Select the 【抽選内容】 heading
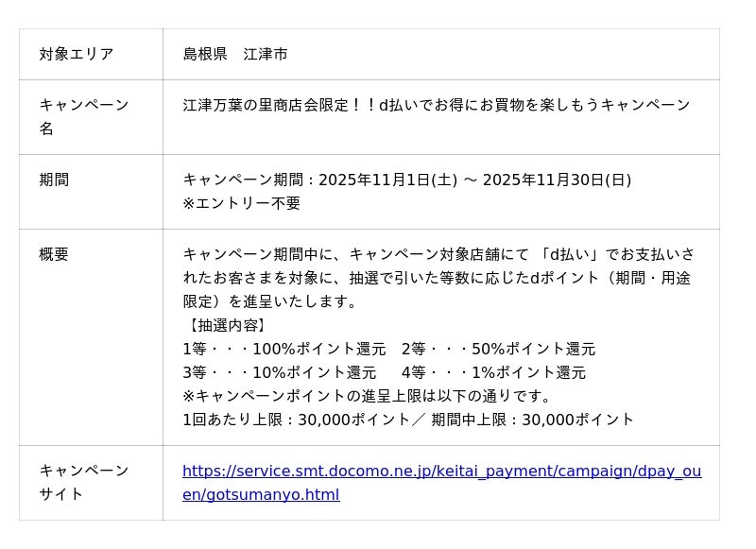 [x=226, y=325]
